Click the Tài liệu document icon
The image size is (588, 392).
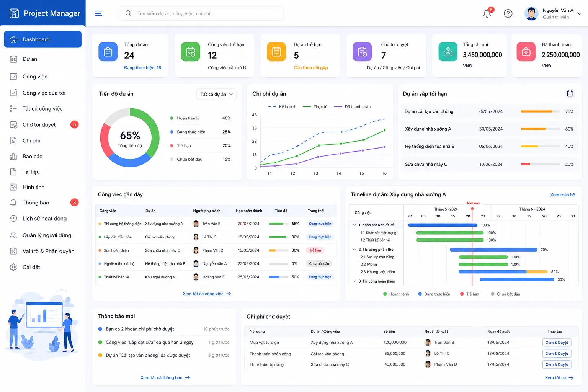coord(13,172)
